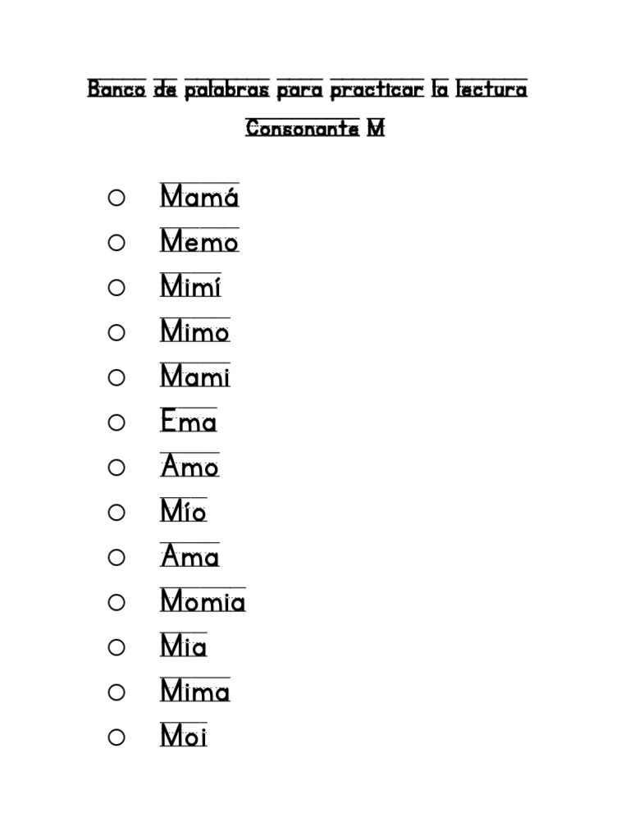Select the circle bullet next to Memo

(116, 243)
